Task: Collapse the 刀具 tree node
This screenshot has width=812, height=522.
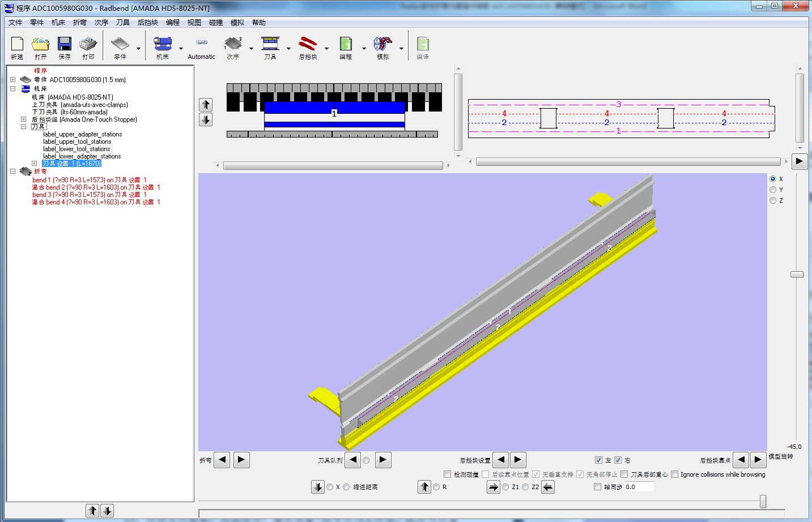Action: pos(23,127)
